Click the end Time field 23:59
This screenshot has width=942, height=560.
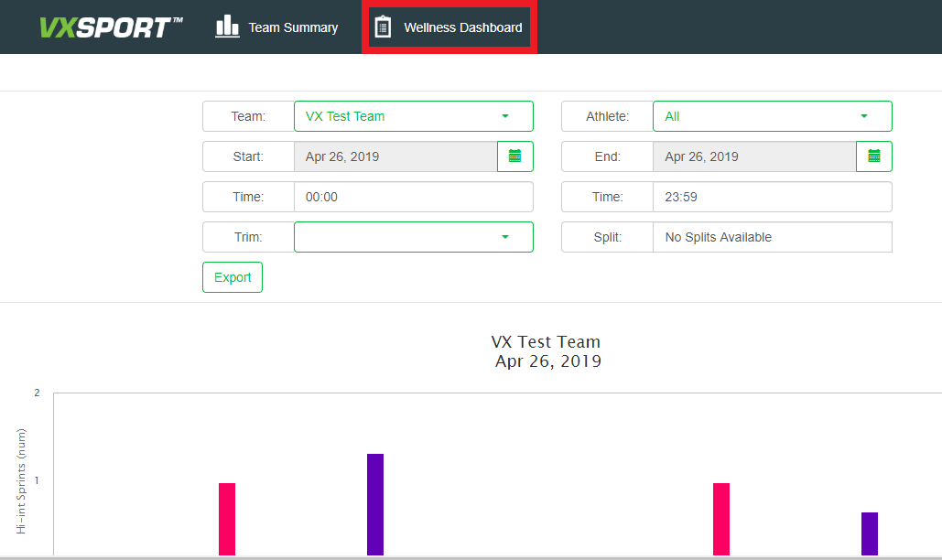[x=772, y=197]
